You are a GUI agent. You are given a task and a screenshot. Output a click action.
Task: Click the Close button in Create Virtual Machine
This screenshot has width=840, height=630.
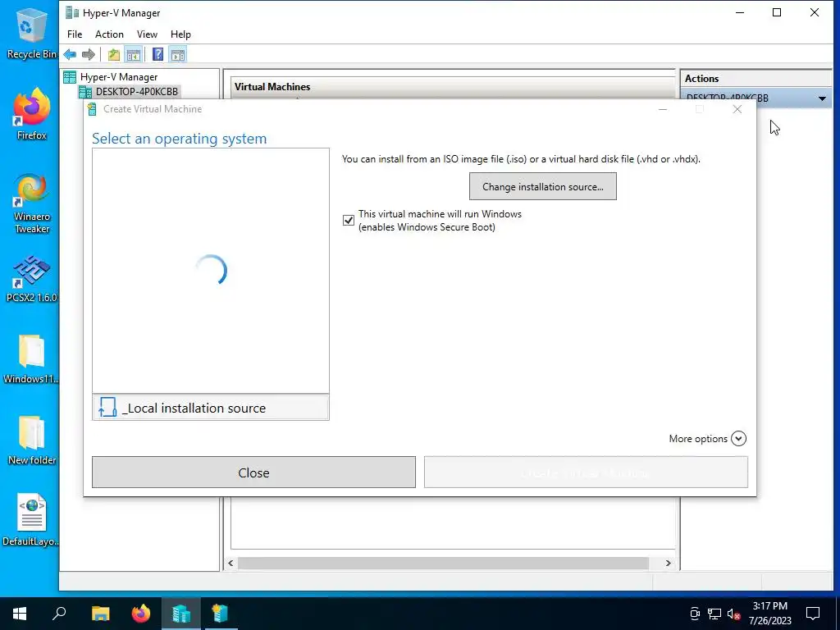click(253, 472)
